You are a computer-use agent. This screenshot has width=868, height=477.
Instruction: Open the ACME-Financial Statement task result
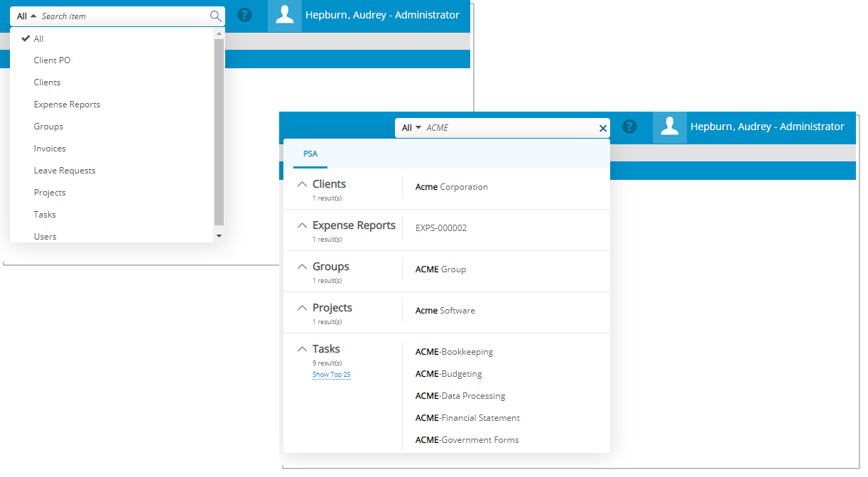[467, 418]
